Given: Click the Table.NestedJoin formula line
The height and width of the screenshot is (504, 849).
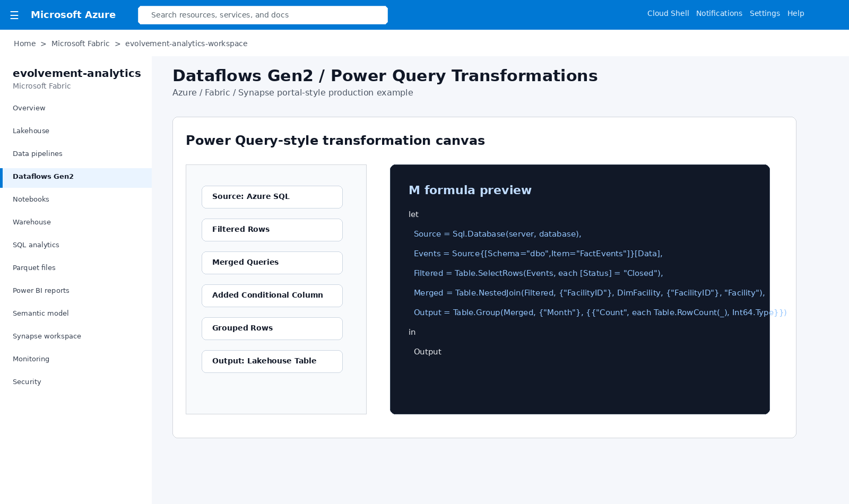Looking at the screenshot, I should click(589, 293).
